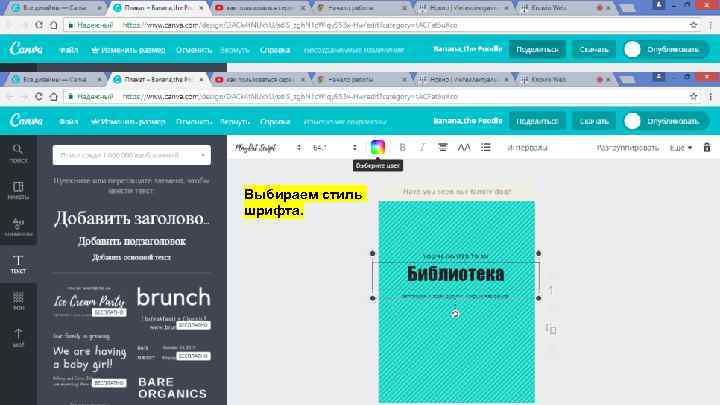This screenshot has height=405, width=720.
Task: Open the Background panel icon in sidebar
Action: click(18, 301)
